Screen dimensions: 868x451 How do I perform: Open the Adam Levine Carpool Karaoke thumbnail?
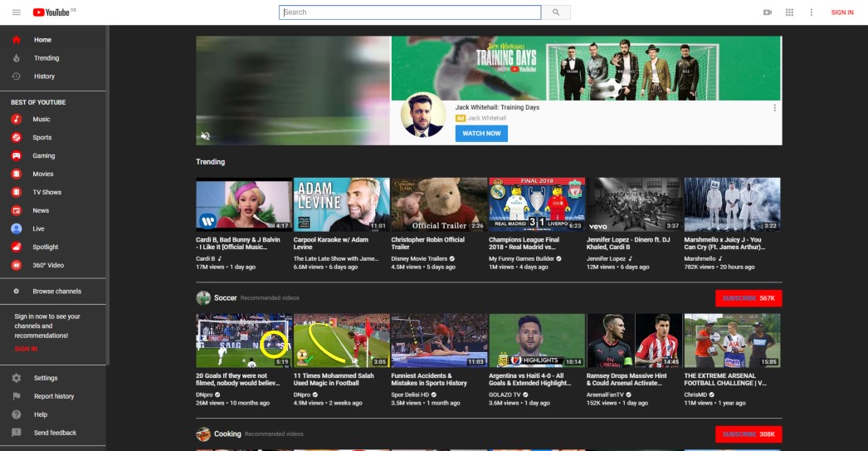342,204
